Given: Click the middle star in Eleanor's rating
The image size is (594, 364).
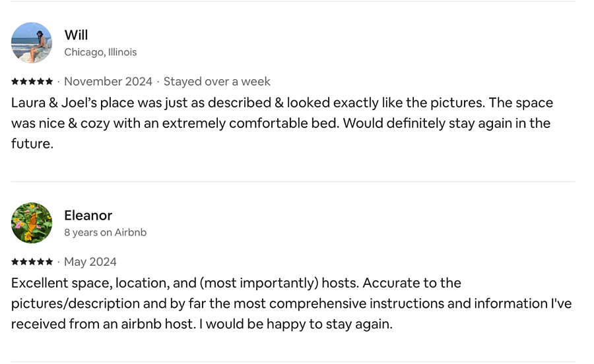Looking at the screenshot, I should pyautogui.click(x=32, y=262).
